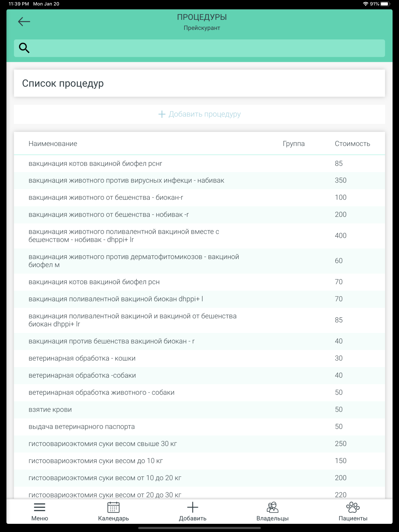Open the Меню hamburger icon
Image resolution: width=399 pixels, height=532 pixels.
[x=40, y=507]
